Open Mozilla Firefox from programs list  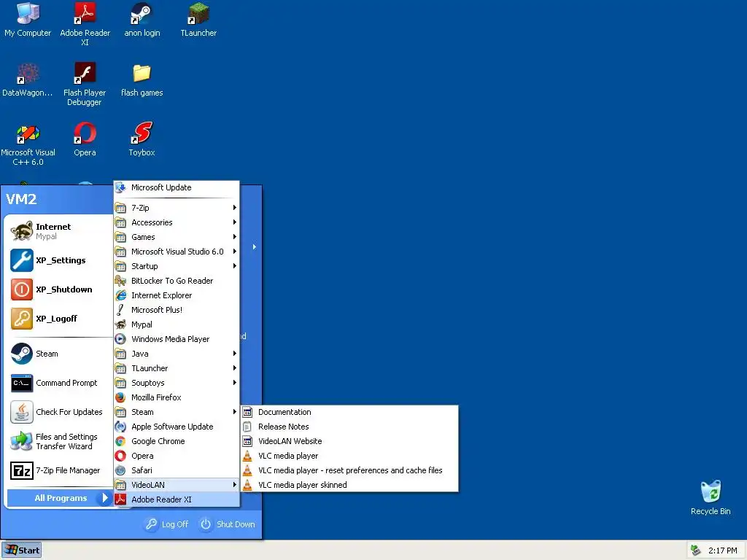pyautogui.click(x=177, y=397)
